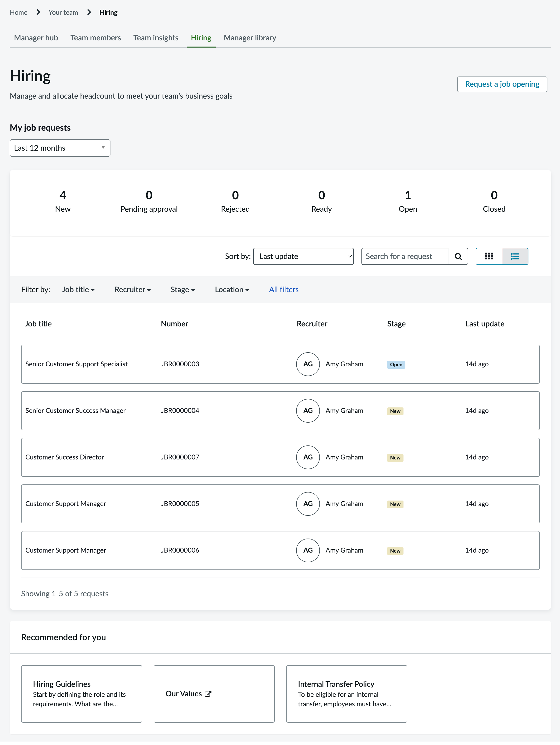This screenshot has width=560, height=745.
Task: Click the Ready count tile
Action: 322,201
